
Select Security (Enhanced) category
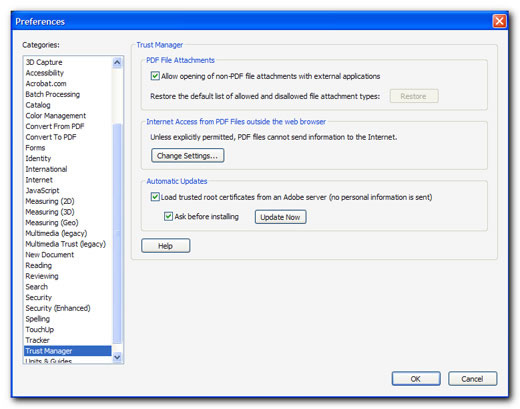58,308
